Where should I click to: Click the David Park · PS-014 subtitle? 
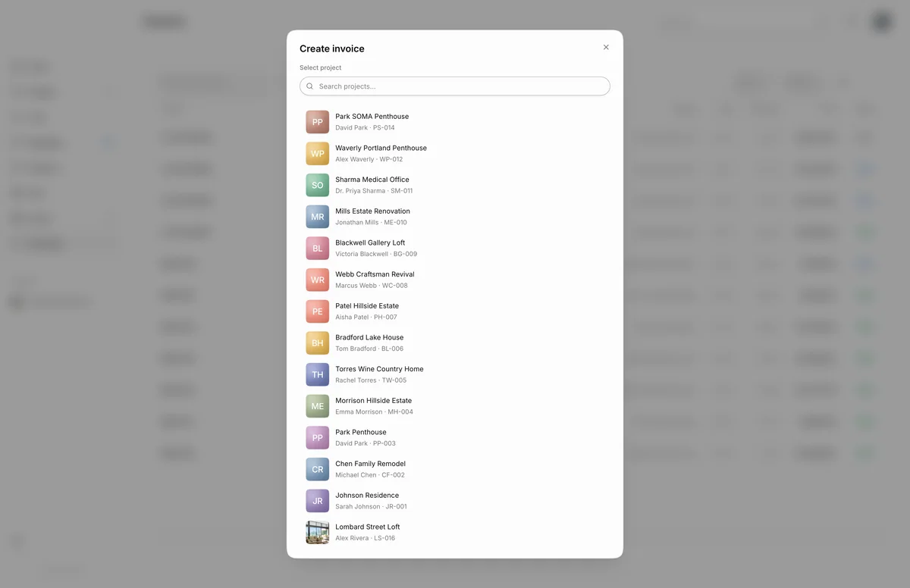[x=366, y=128]
